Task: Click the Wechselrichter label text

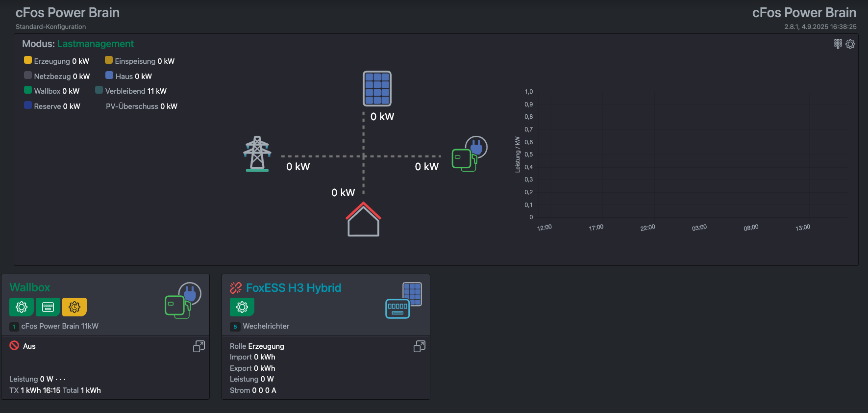Action: [x=266, y=326]
